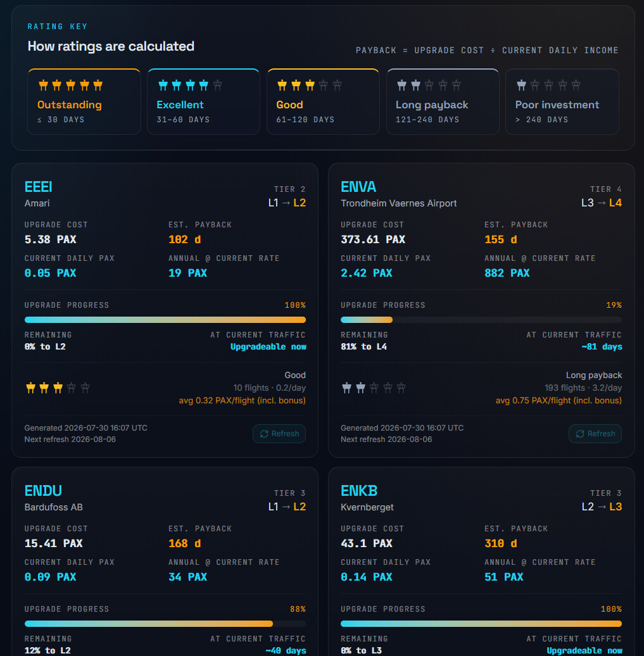Click the Poor investment rating card

[562, 102]
